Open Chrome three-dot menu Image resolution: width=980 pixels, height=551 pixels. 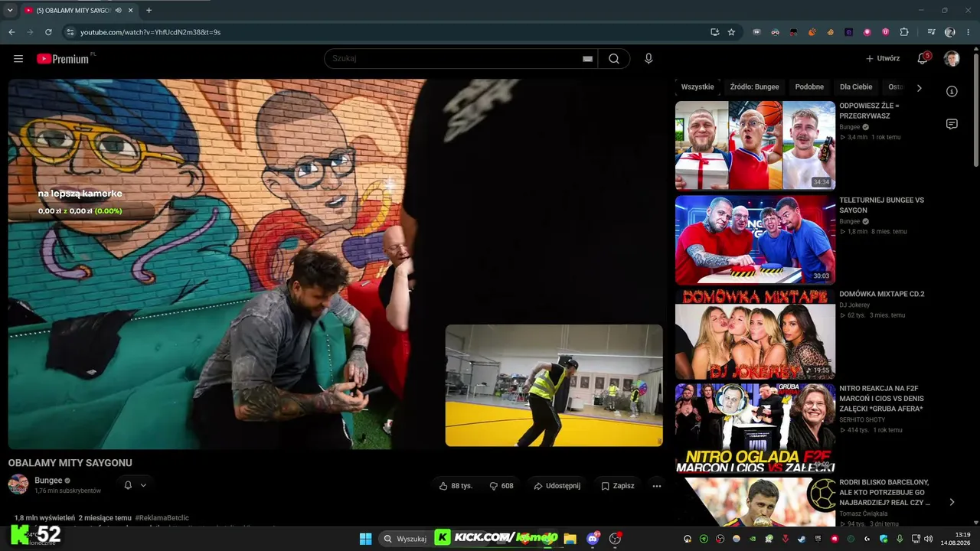click(968, 32)
